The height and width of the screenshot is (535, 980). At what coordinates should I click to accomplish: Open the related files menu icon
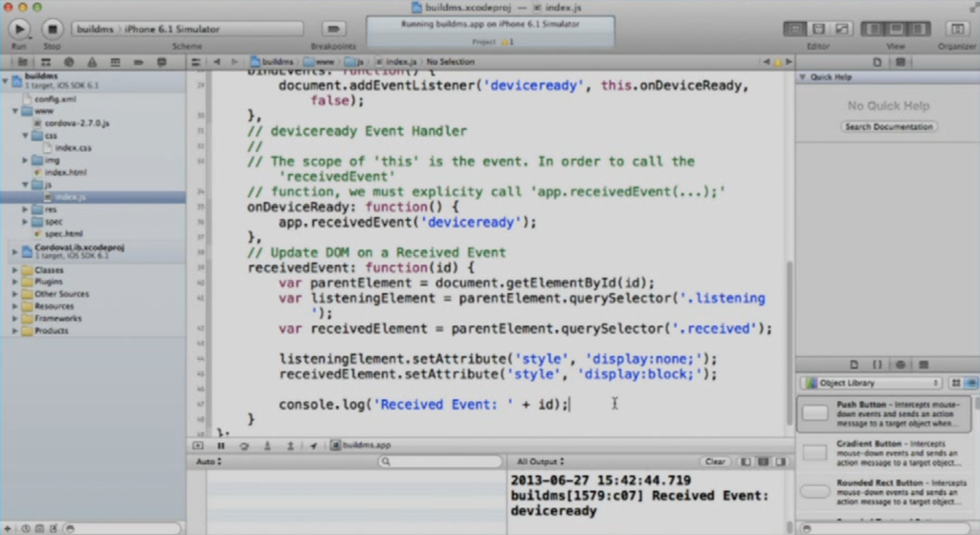pos(195,62)
